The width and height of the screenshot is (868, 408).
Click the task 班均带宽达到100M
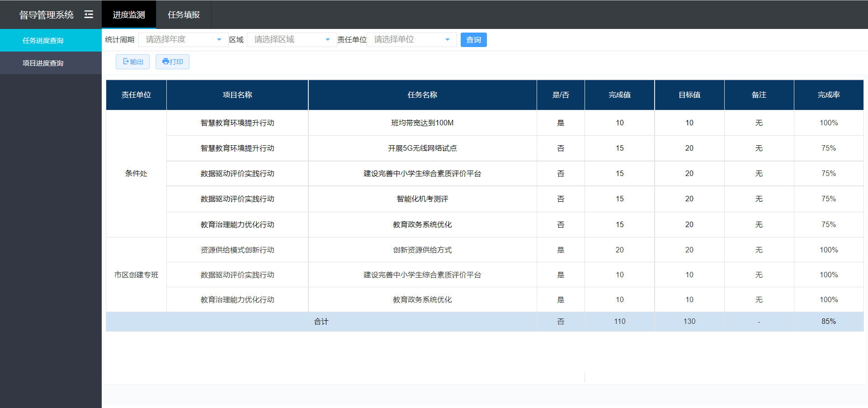[422, 123]
